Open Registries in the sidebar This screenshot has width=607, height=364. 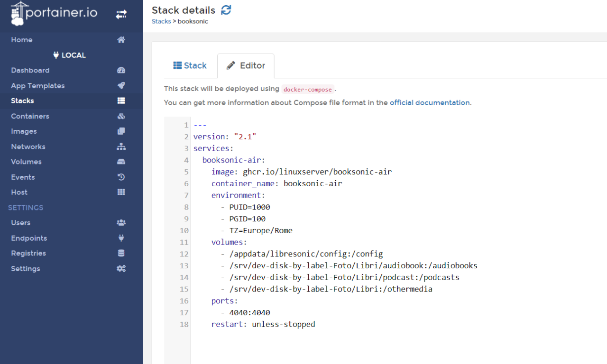(x=28, y=253)
